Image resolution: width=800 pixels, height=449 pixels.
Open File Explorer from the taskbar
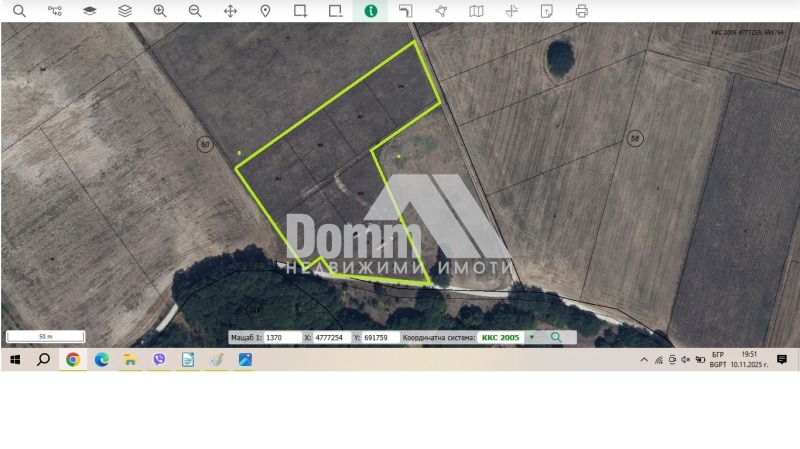tap(130, 360)
